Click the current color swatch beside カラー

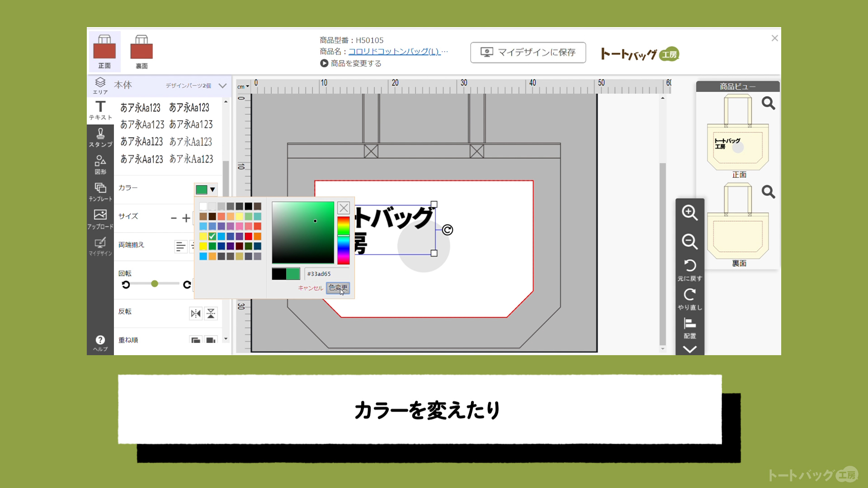tap(201, 190)
